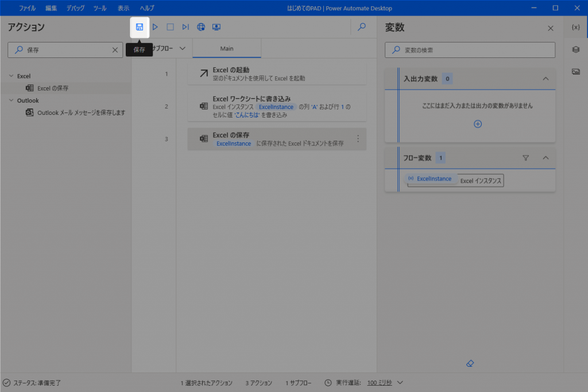Maximize the Power Automate Desktop window

point(555,8)
